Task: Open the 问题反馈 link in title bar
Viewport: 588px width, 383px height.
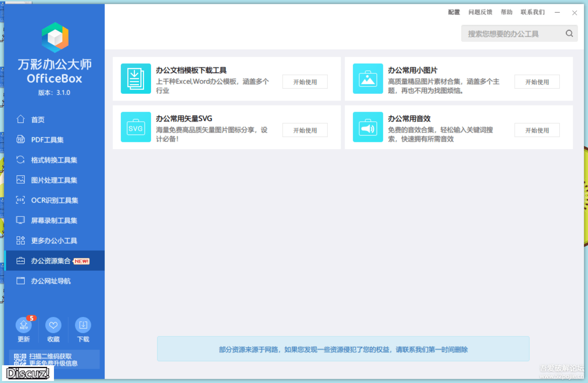Action: pos(480,12)
